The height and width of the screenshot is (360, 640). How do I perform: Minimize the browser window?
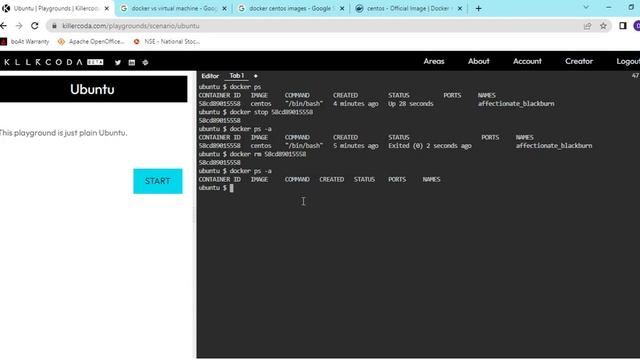[609, 8]
